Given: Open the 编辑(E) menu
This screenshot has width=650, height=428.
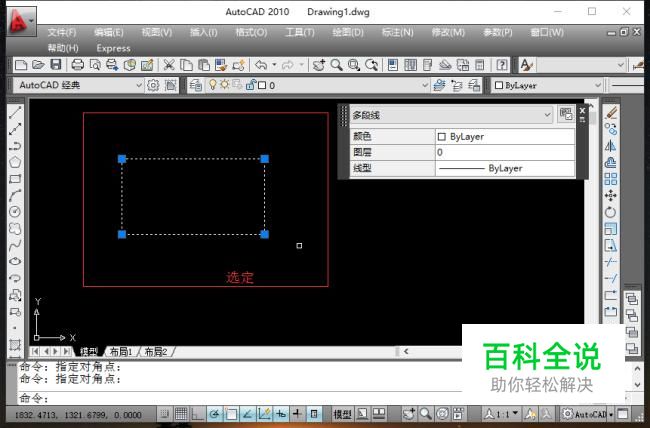Looking at the screenshot, I should click(109, 32).
